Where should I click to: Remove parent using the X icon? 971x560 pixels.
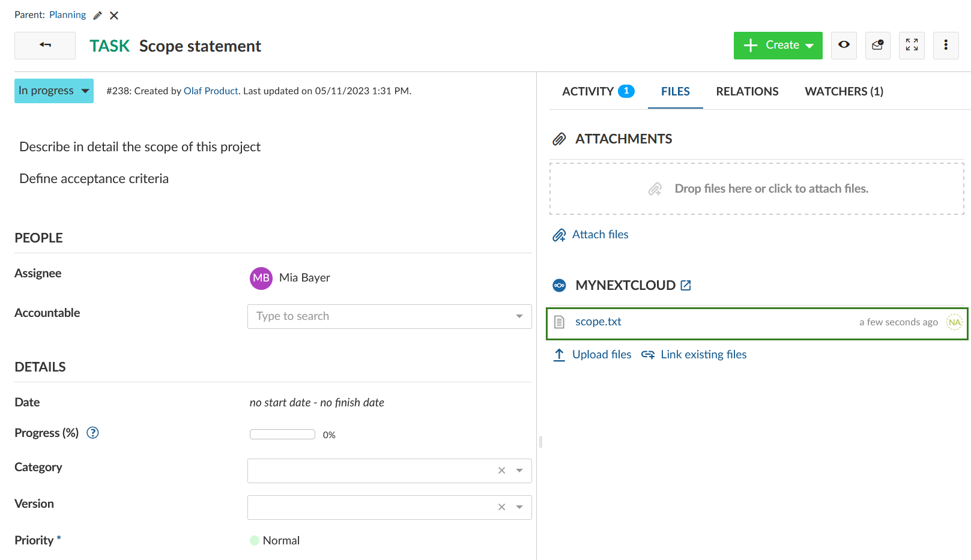pos(114,16)
